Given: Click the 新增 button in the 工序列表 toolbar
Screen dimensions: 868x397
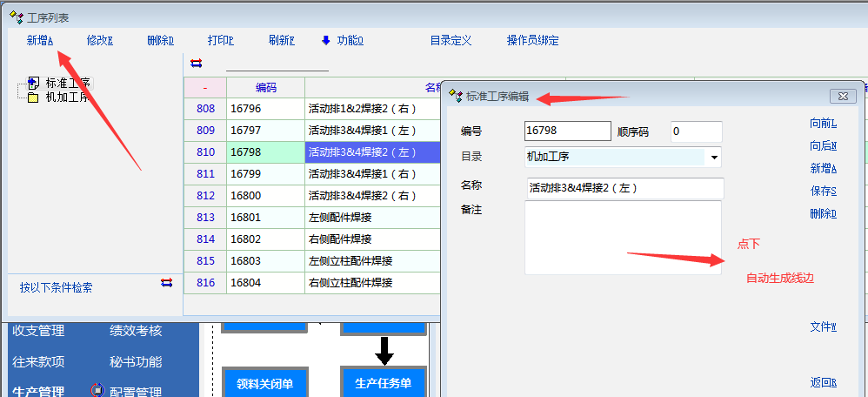Looking at the screenshot, I should 39,40.
